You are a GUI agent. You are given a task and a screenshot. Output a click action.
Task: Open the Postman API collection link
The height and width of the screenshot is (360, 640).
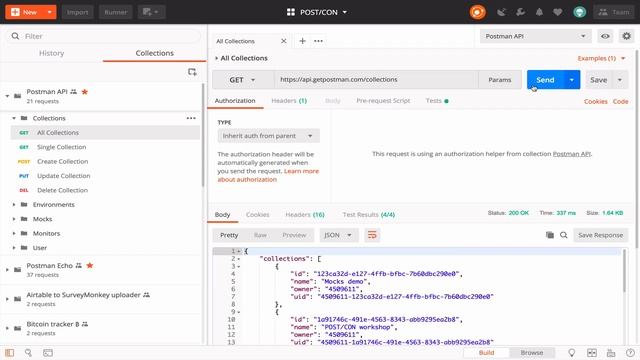[571, 154]
